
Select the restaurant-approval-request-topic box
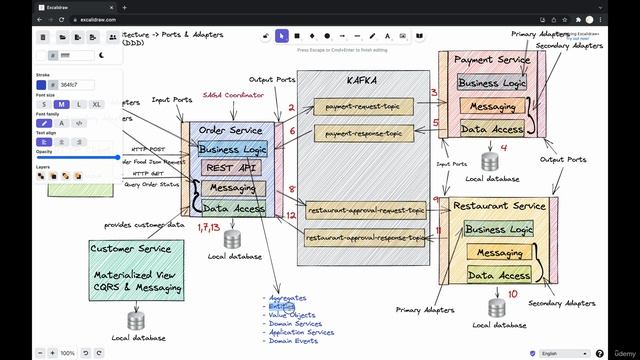(x=366, y=210)
